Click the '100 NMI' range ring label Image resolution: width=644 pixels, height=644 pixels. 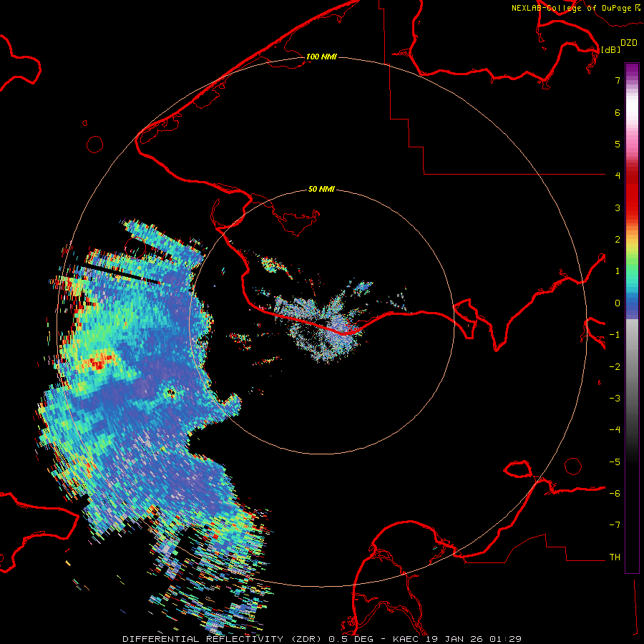(321, 57)
